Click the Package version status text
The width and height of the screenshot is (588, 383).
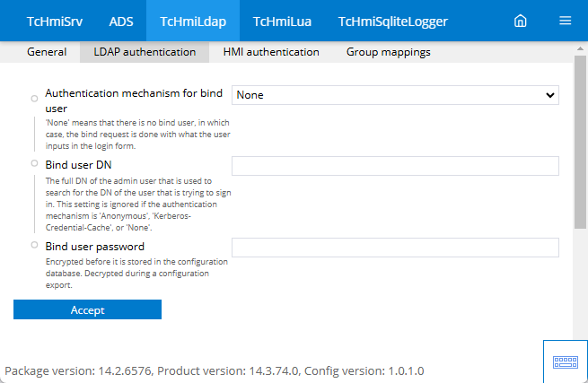pos(215,370)
